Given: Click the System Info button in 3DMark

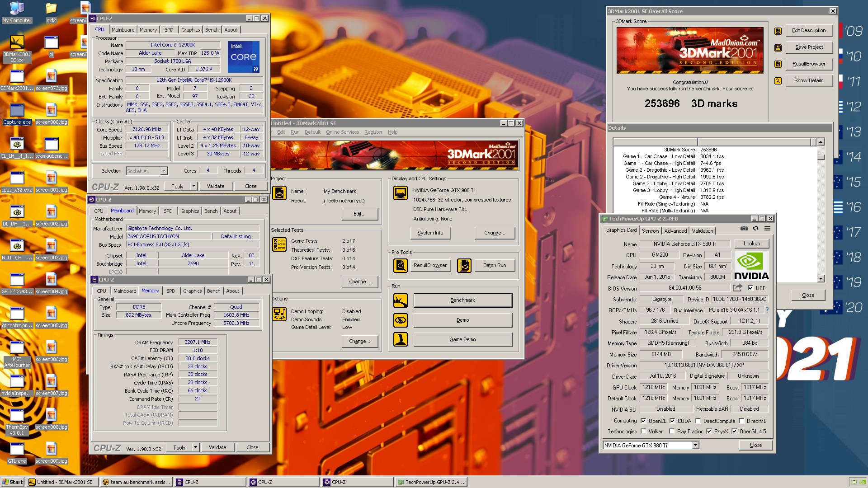Looking at the screenshot, I should click(430, 233).
